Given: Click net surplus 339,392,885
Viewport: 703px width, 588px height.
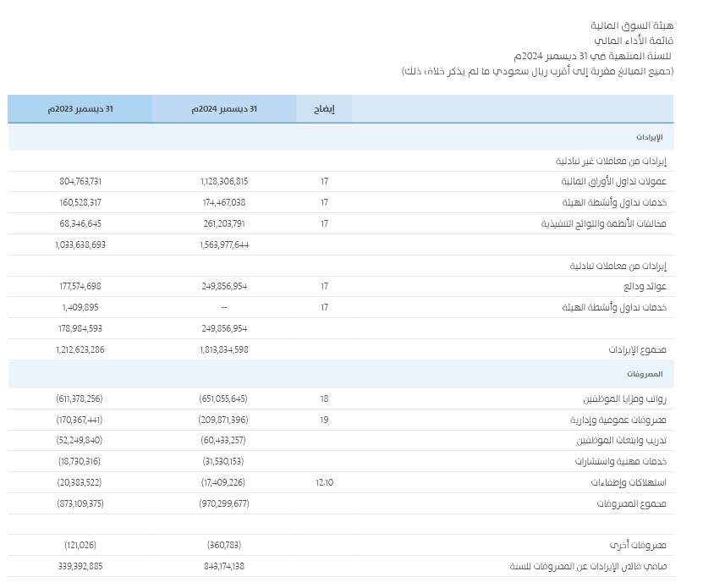Looking at the screenshot, I should point(80,567).
